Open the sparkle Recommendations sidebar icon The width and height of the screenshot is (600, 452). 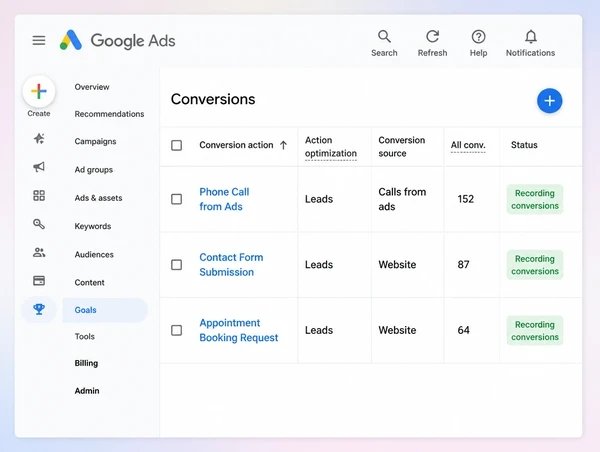click(x=39, y=138)
